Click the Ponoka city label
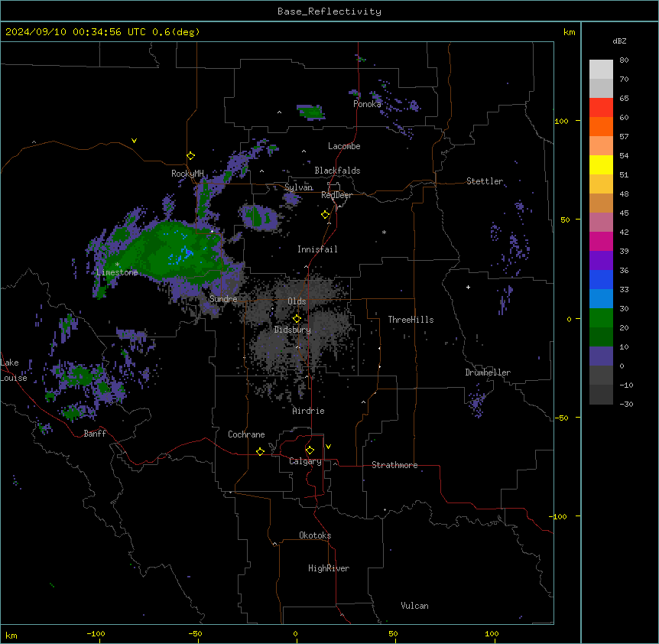The height and width of the screenshot is (644, 659). (367, 104)
